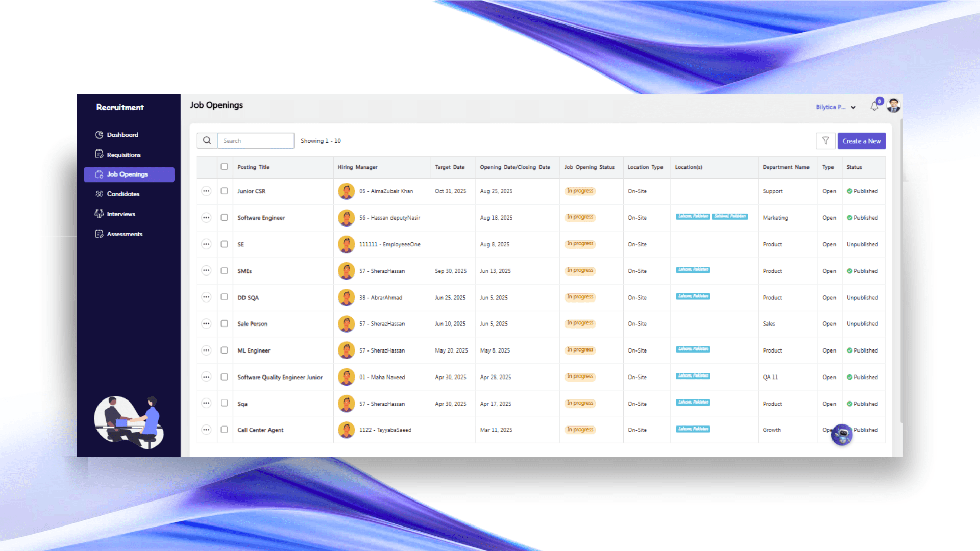Image resolution: width=980 pixels, height=551 pixels.
Task: Open the notifications bell icon
Action: [874, 106]
